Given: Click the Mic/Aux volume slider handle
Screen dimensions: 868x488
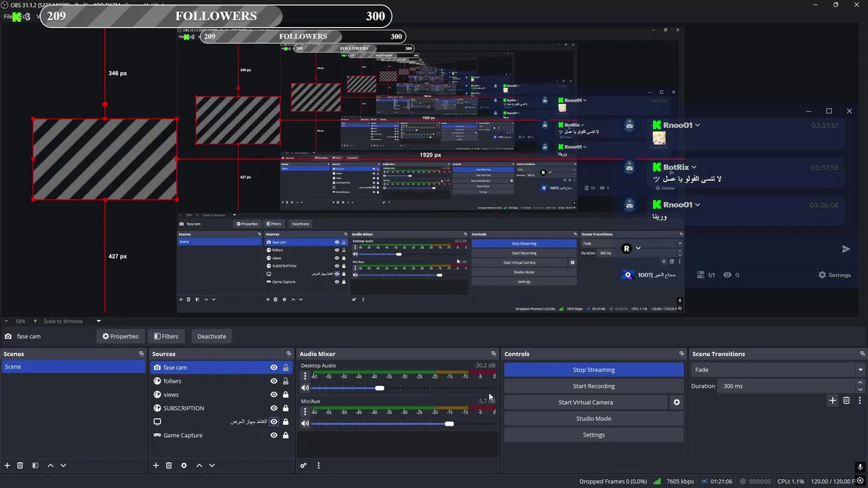Looking at the screenshot, I should point(449,424).
